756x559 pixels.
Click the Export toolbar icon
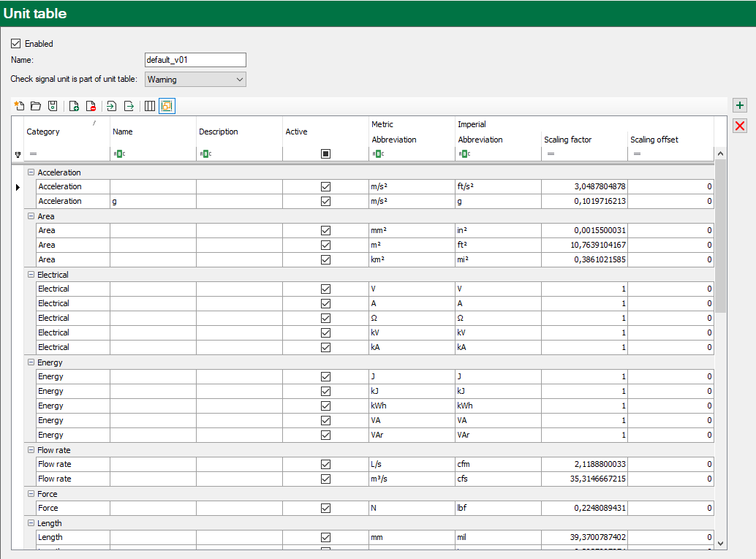pyautogui.click(x=129, y=106)
